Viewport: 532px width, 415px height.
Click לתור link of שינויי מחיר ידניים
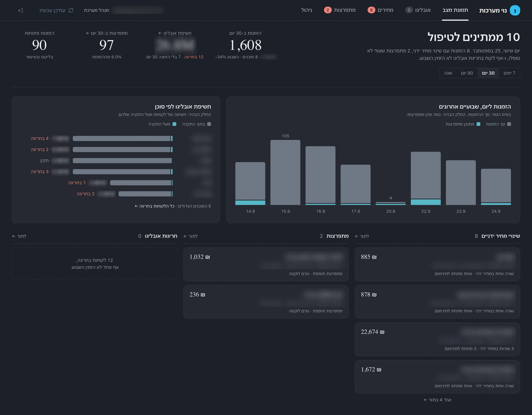(x=362, y=236)
